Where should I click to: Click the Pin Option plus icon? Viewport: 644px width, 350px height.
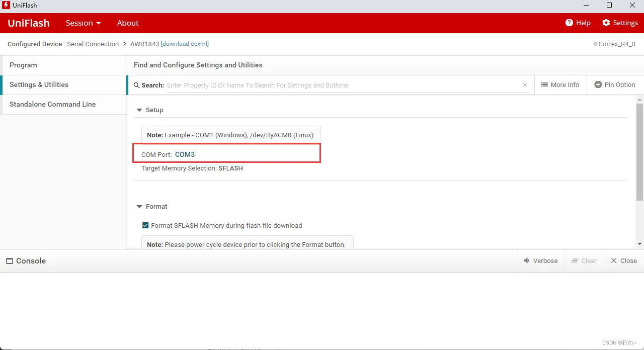(598, 84)
